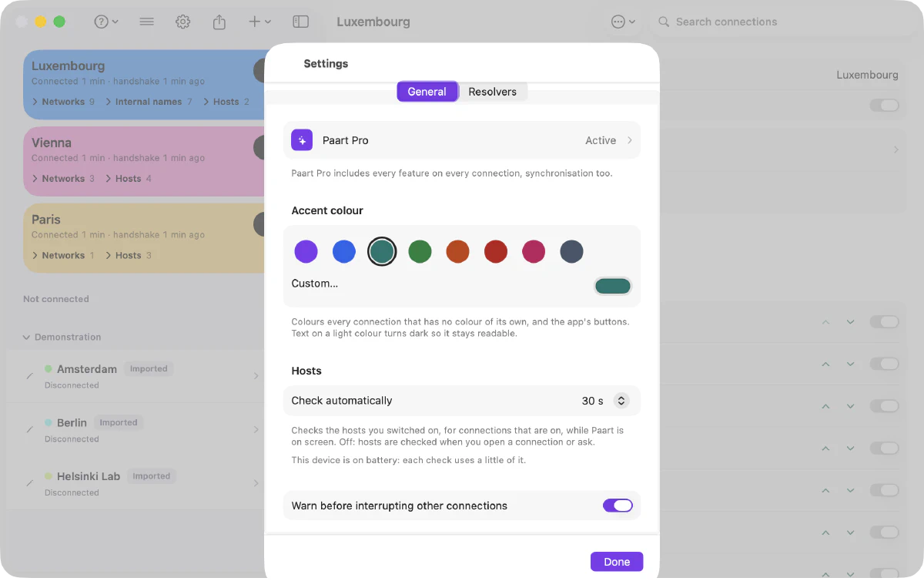
Task: Open the ellipsis More actions menu
Action: coord(623,22)
